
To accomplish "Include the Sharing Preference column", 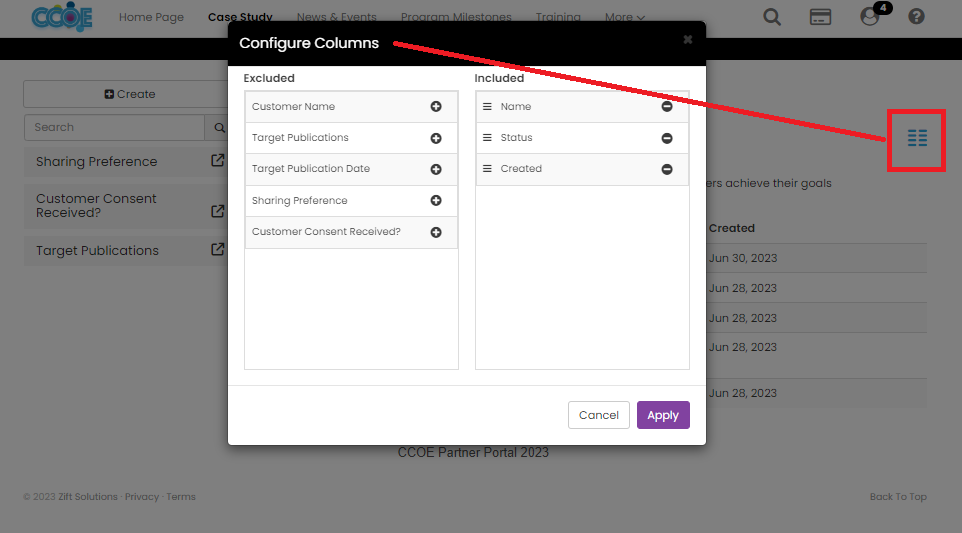I will [x=436, y=201].
